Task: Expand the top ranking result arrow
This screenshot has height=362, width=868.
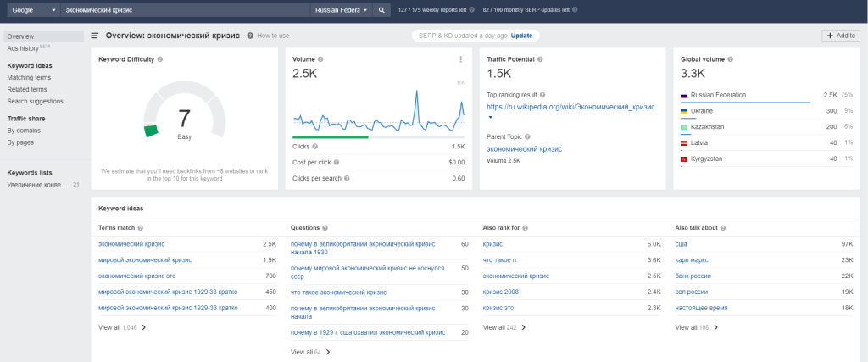Action: pos(489,117)
